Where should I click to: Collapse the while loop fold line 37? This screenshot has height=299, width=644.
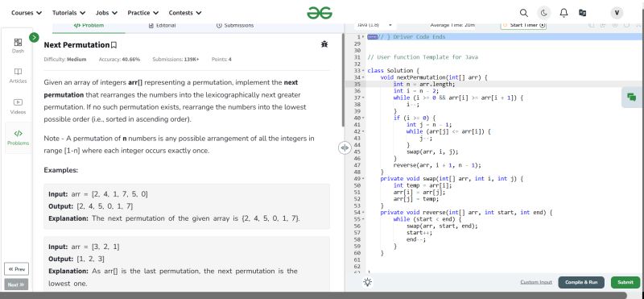[363, 98]
